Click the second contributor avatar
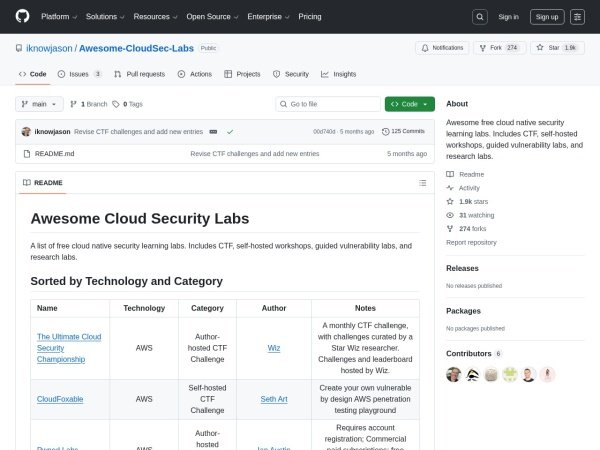The height and width of the screenshot is (450, 600). pos(472,374)
